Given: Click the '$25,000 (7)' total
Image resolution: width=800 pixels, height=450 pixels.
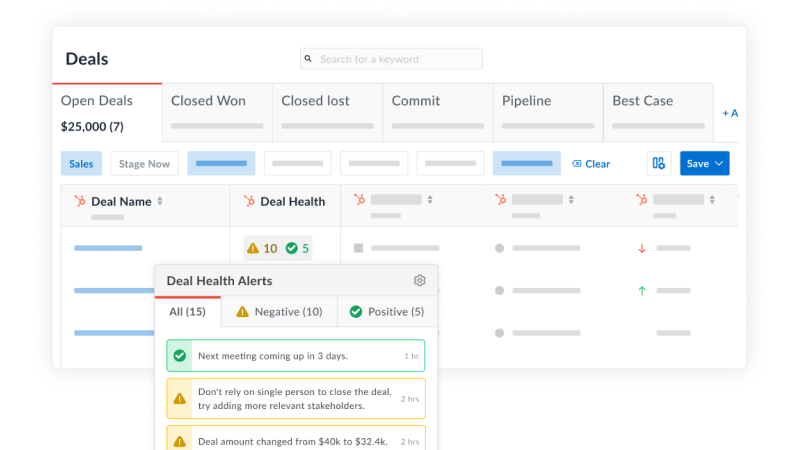Looking at the screenshot, I should click(x=92, y=127).
